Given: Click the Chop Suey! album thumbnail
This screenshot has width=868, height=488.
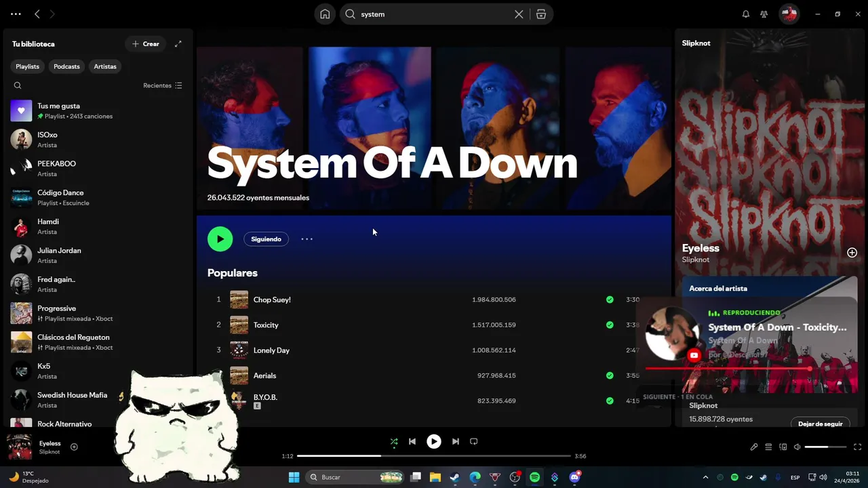Looking at the screenshot, I should (x=239, y=300).
